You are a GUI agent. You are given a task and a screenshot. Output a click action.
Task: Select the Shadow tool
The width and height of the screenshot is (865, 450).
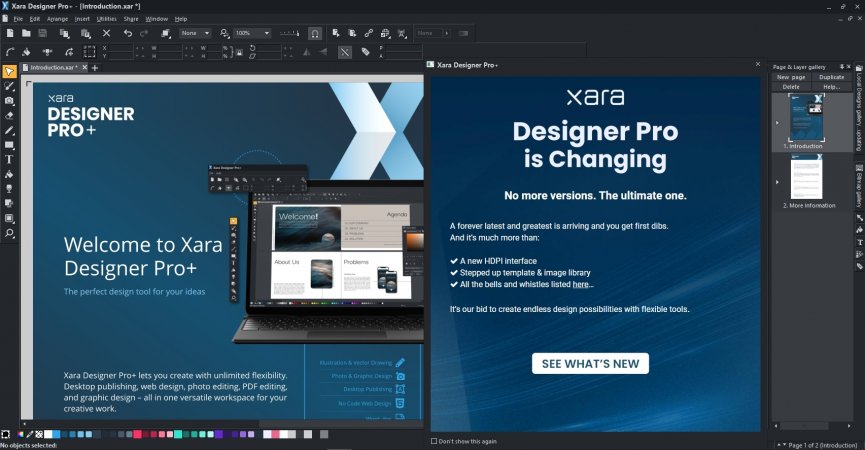[x=9, y=203]
